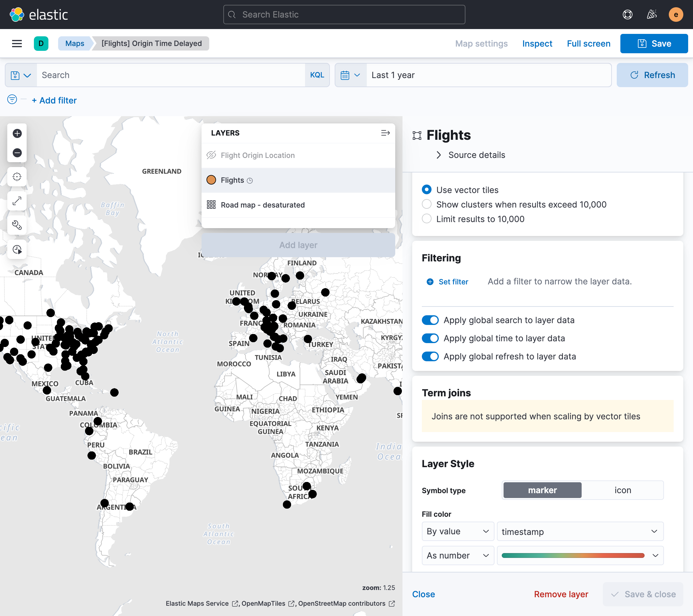Click the Road map grid layer icon

tap(211, 205)
